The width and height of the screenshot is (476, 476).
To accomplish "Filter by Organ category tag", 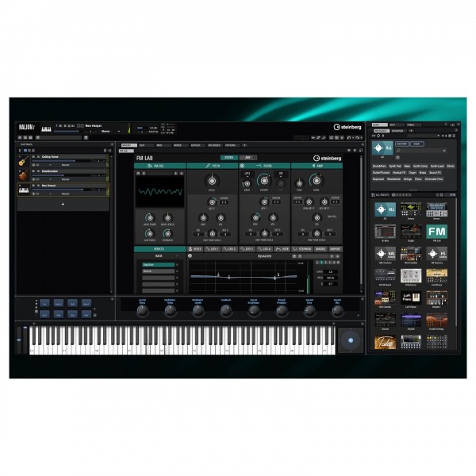I will tap(413, 172).
